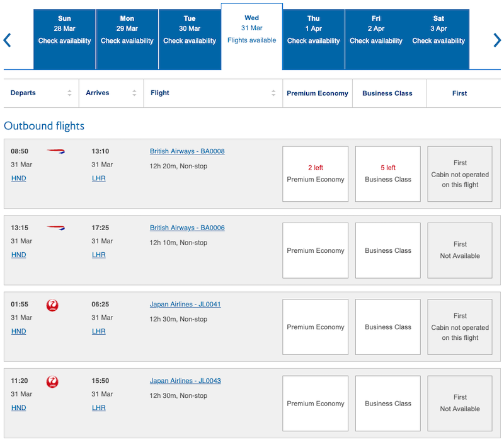Image resolution: width=504 pixels, height=442 pixels.
Task: Select the Thu 1 Apr date tab
Action: pyautogui.click(x=313, y=39)
